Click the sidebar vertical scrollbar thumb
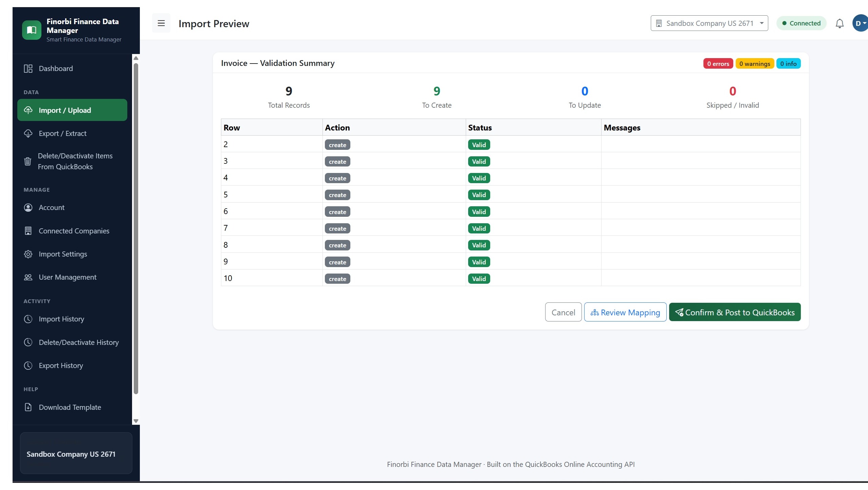Viewport: 868px width, 490px height. click(136, 228)
